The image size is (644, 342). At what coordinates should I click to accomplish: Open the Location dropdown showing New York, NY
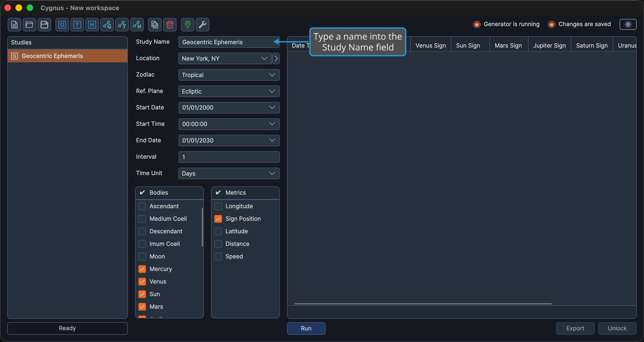coord(225,58)
